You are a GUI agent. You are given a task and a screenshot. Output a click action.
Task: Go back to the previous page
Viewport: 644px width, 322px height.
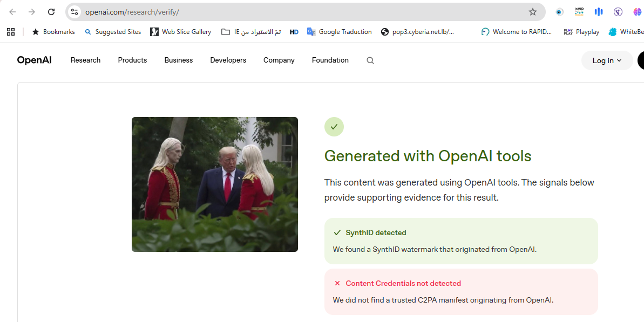pos(13,12)
